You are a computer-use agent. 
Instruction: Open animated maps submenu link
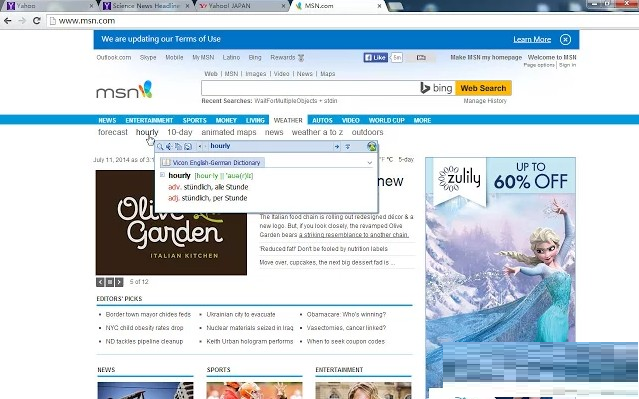point(229,132)
